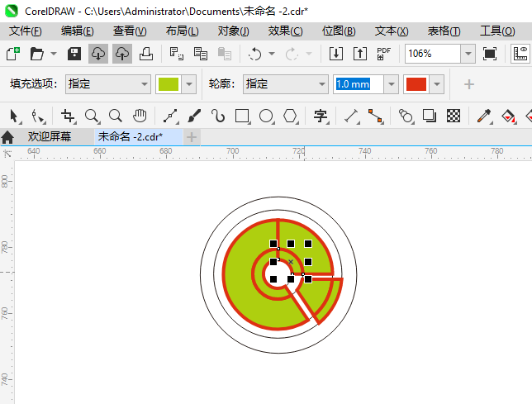Open the 文件(F) menu

click(25, 31)
